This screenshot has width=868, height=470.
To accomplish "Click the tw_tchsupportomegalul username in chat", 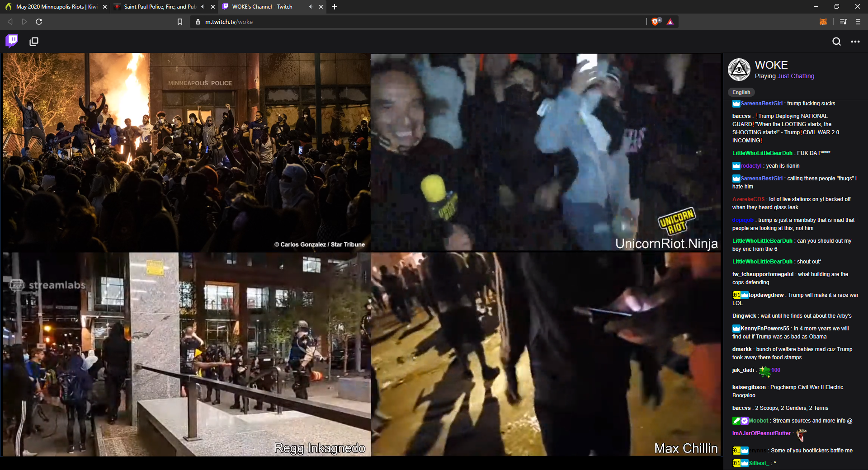I will coord(763,274).
